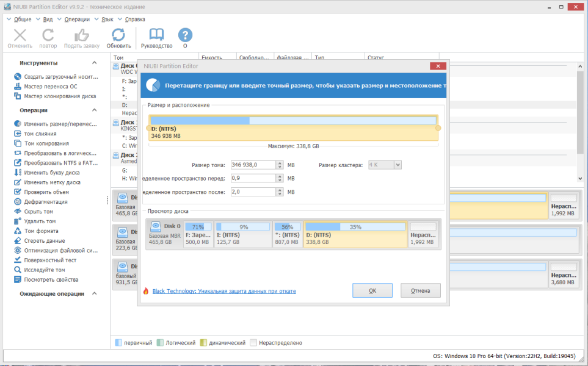Open the Операции menu
Image resolution: width=588 pixels, height=366 pixels.
click(x=77, y=19)
